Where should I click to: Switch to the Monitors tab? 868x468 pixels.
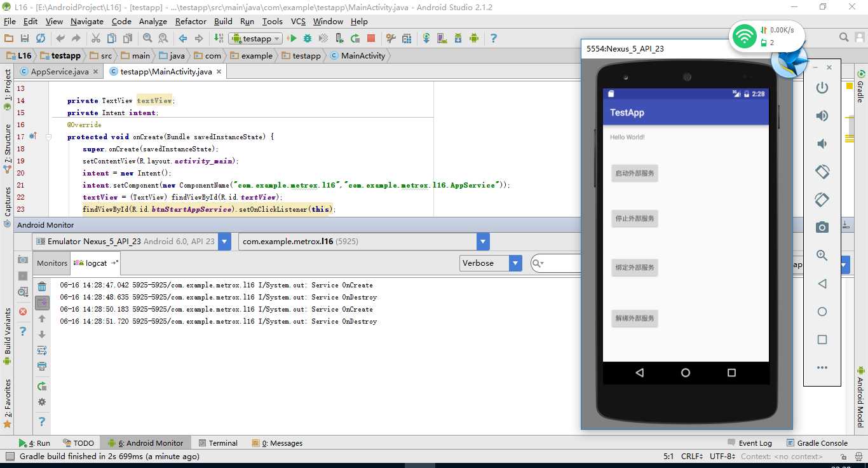(x=52, y=263)
